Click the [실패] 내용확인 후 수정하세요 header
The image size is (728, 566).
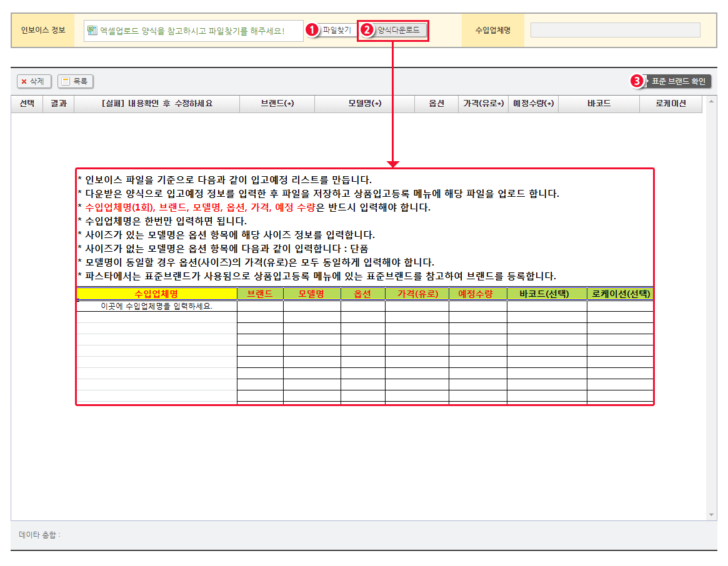click(157, 104)
